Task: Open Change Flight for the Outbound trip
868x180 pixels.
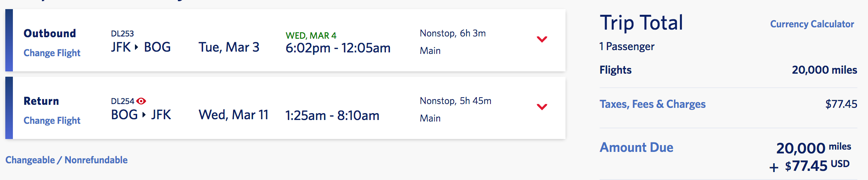Action: tap(52, 53)
